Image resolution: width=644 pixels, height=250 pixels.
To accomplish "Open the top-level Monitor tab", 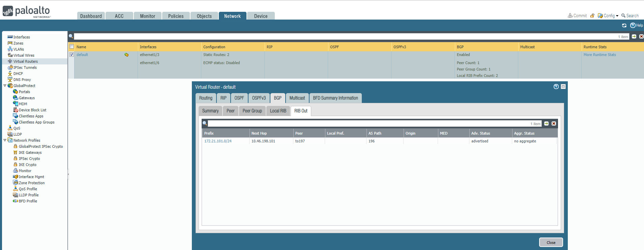I will (x=148, y=16).
